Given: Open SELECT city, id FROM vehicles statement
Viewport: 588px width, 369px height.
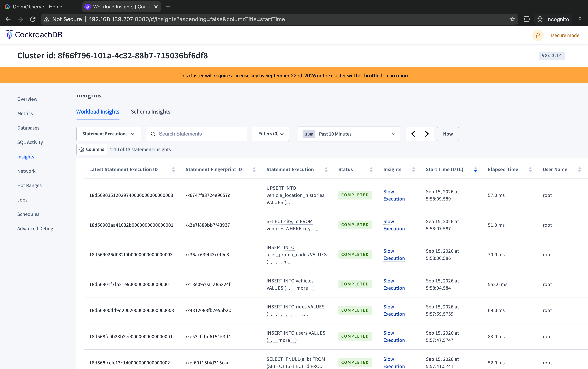Looking at the screenshot, I should pos(292,225).
